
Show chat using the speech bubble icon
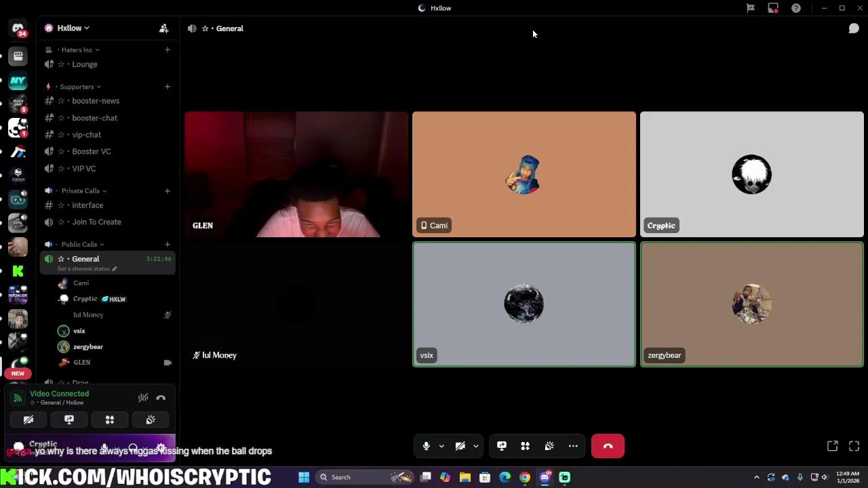tap(854, 28)
